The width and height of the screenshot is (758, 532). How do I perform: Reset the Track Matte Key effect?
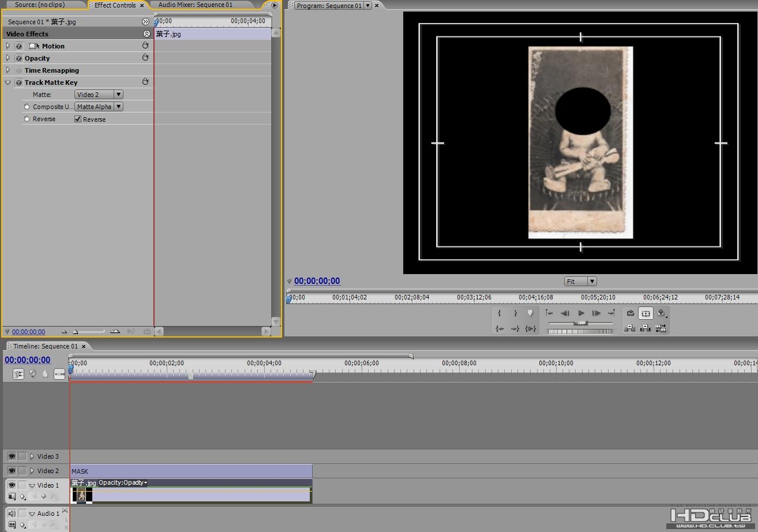pyautogui.click(x=145, y=82)
